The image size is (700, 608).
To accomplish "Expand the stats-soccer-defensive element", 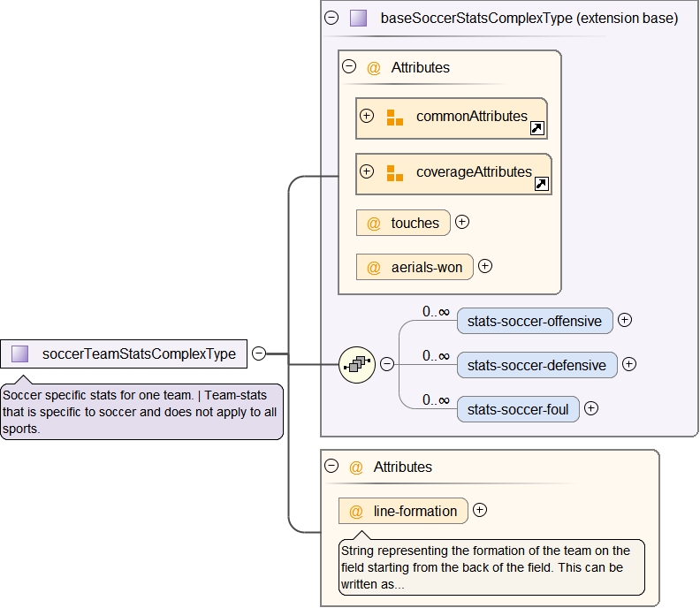I will point(629,364).
